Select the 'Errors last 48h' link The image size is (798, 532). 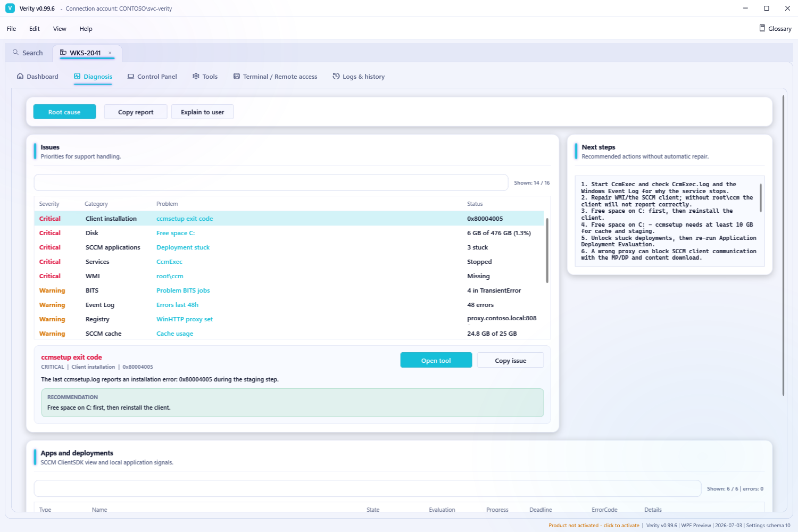tap(177, 305)
